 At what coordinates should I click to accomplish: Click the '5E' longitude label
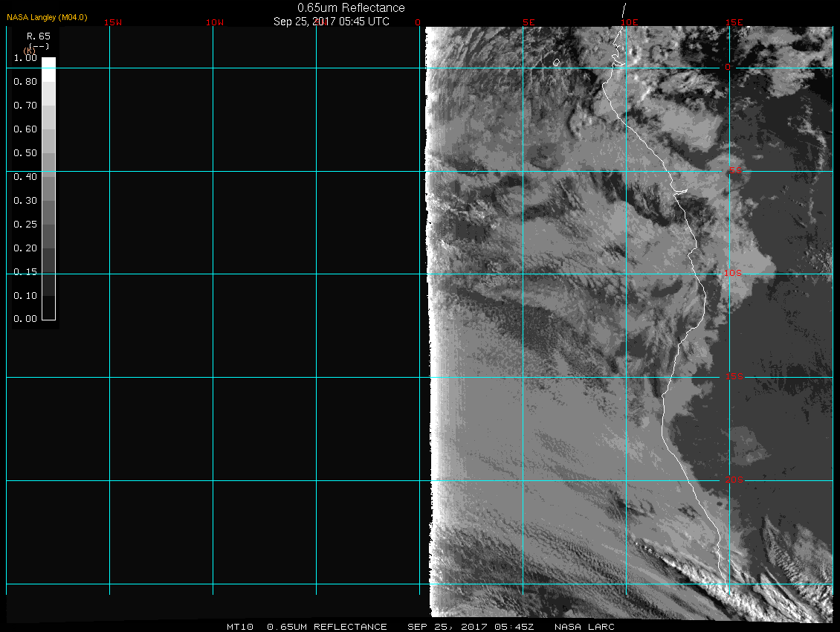[x=529, y=22]
